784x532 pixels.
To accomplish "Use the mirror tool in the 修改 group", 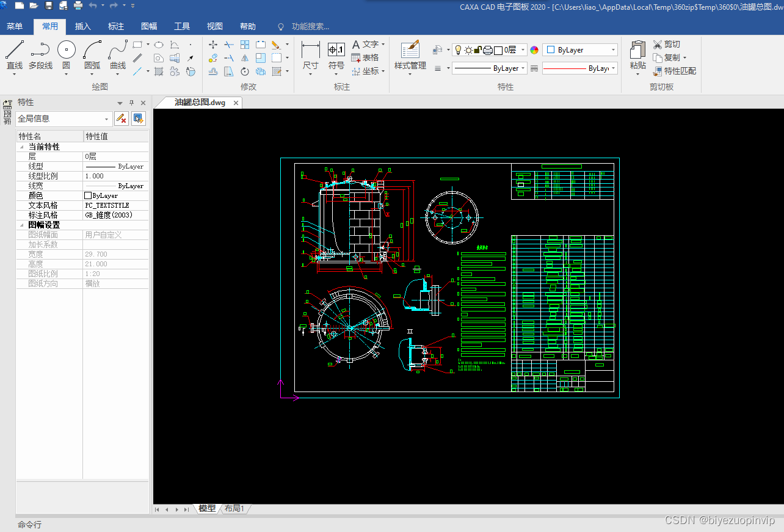I will pos(245,58).
